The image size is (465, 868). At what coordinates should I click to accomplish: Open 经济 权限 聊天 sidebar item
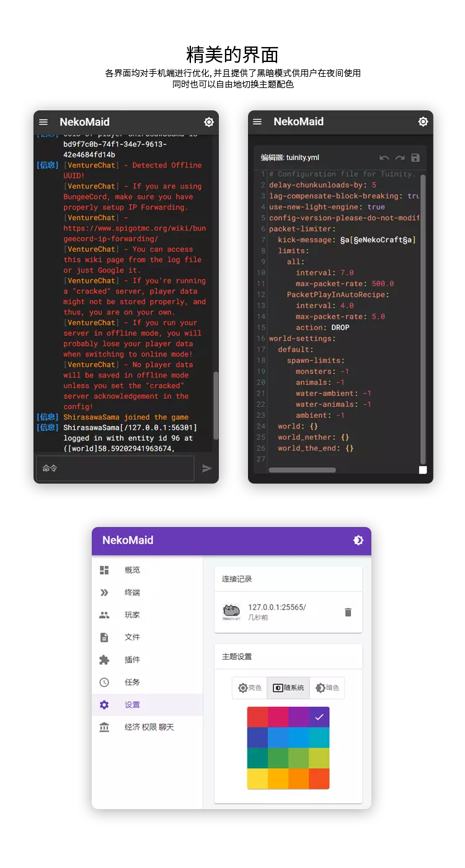point(148,727)
